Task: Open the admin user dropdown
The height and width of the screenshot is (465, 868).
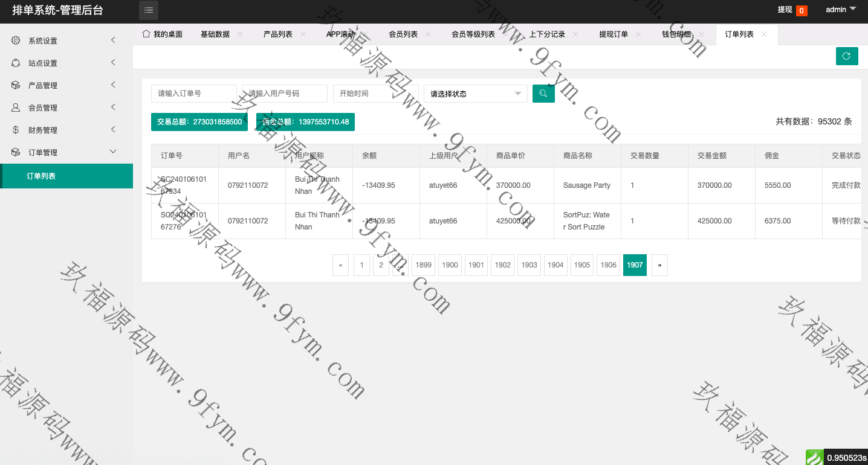Action: [840, 10]
